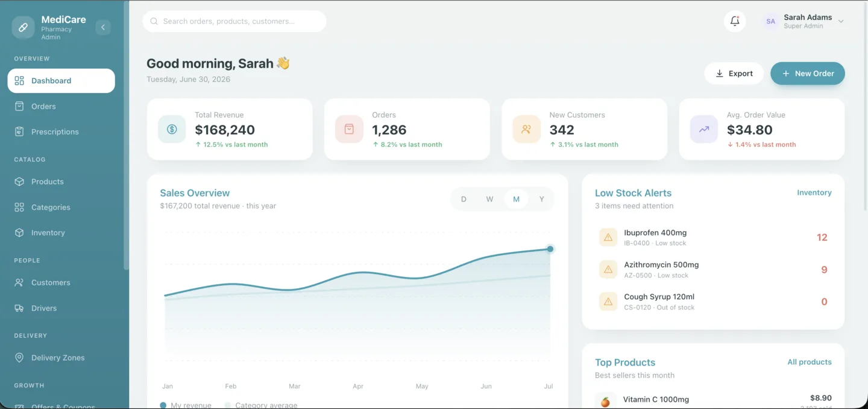The width and height of the screenshot is (868, 409).
Task: Click the Vitamin C 1000mg product thumbnail
Action: click(x=605, y=401)
